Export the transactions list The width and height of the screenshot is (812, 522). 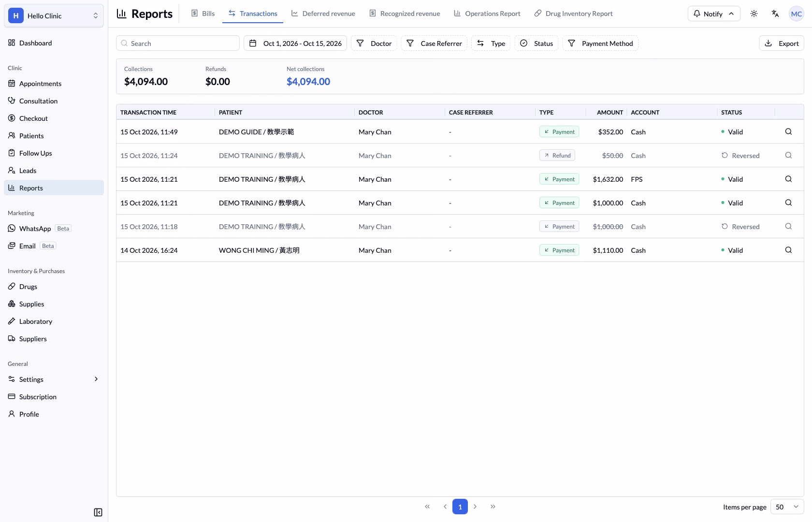tap(782, 43)
